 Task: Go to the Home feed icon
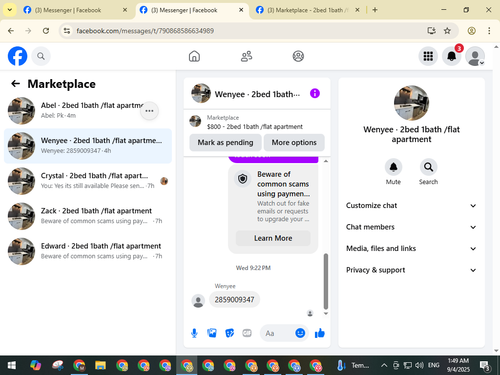[x=194, y=56]
